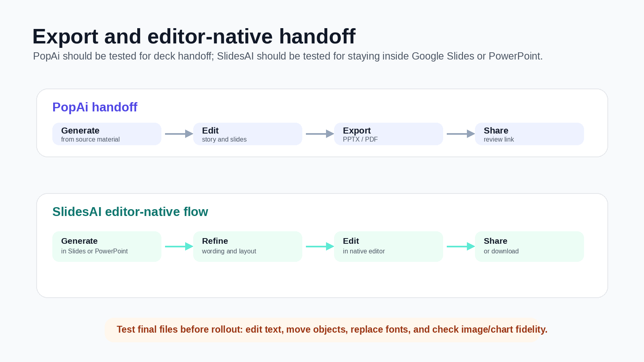
Task: Click the 'PPTX / PDF' caption text
Action: [360, 140]
